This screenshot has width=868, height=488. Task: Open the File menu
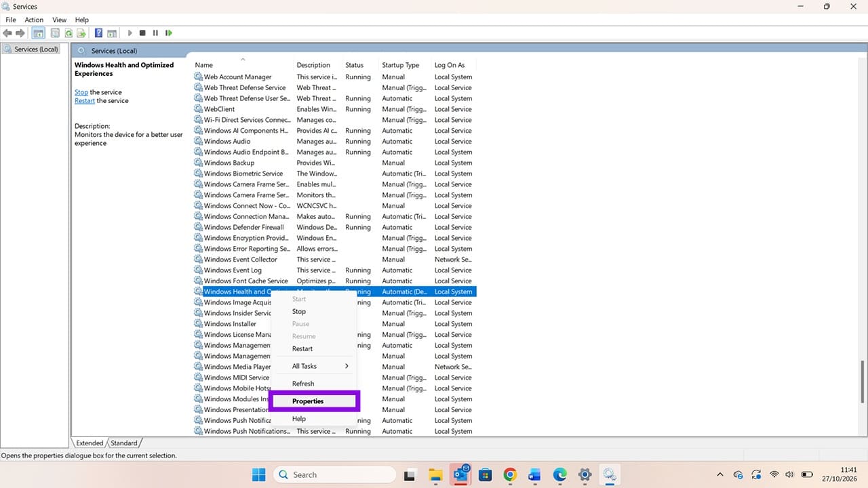tap(11, 20)
